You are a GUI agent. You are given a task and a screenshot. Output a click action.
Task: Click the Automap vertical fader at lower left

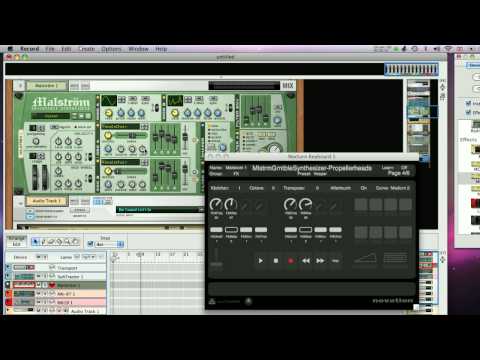216,257
